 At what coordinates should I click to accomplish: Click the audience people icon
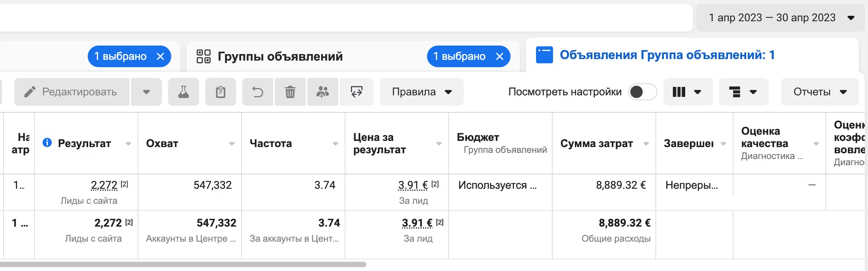[323, 92]
